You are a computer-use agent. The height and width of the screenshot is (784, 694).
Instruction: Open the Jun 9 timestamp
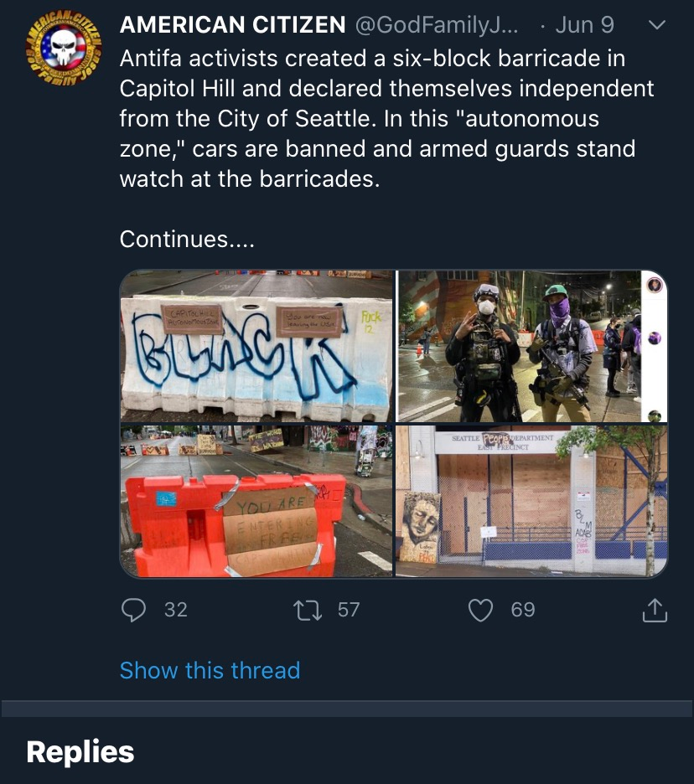coord(584,25)
